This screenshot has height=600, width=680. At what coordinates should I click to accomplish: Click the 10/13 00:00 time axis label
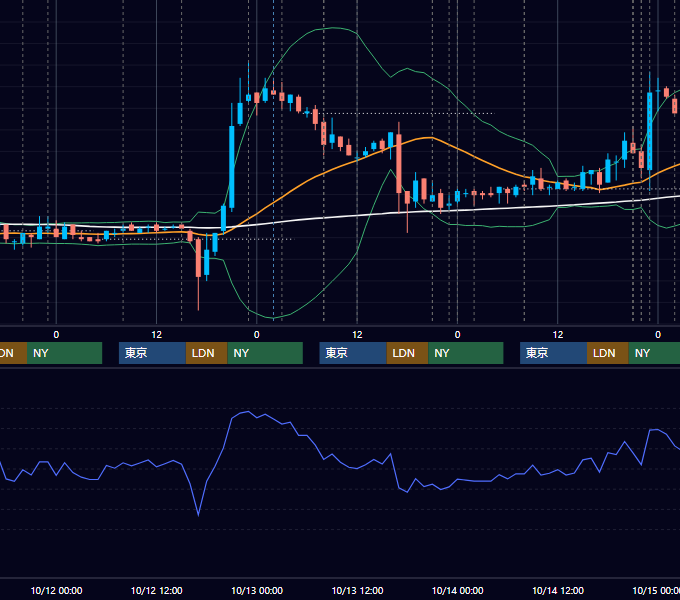pos(257,590)
